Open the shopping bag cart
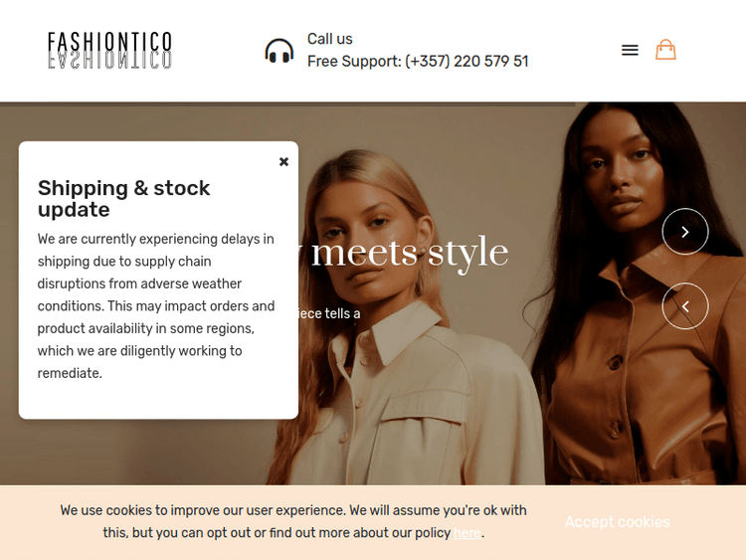 click(x=665, y=50)
